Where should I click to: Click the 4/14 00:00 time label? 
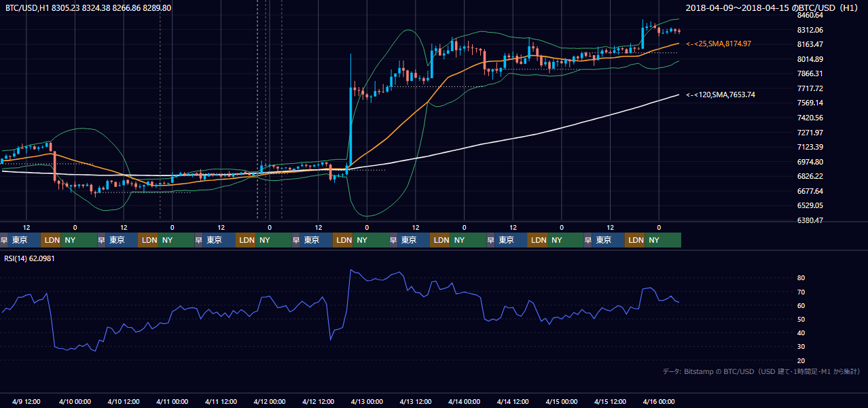(465, 401)
